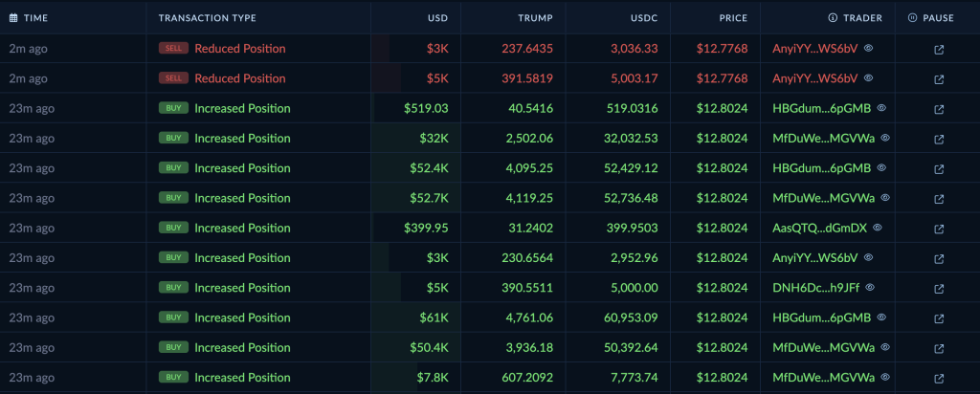Select "Reduced Position" text on the 237.6435 row

(240, 49)
